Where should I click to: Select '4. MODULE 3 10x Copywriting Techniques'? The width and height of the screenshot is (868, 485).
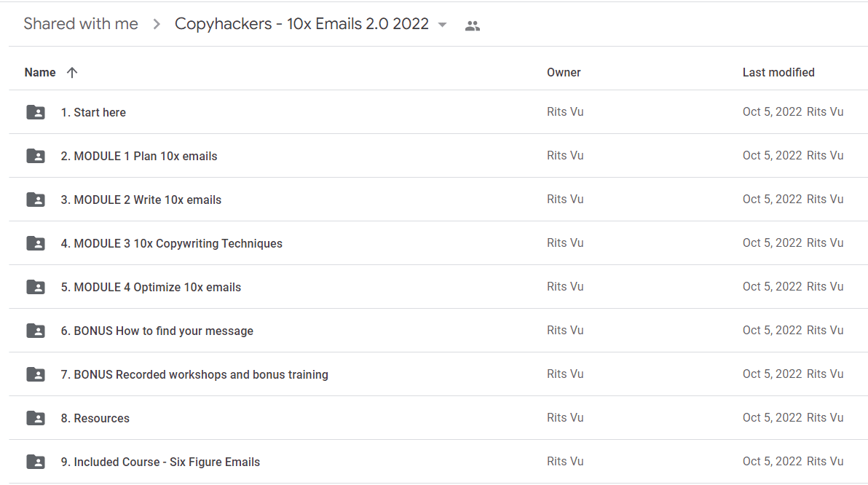(x=172, y=244)
